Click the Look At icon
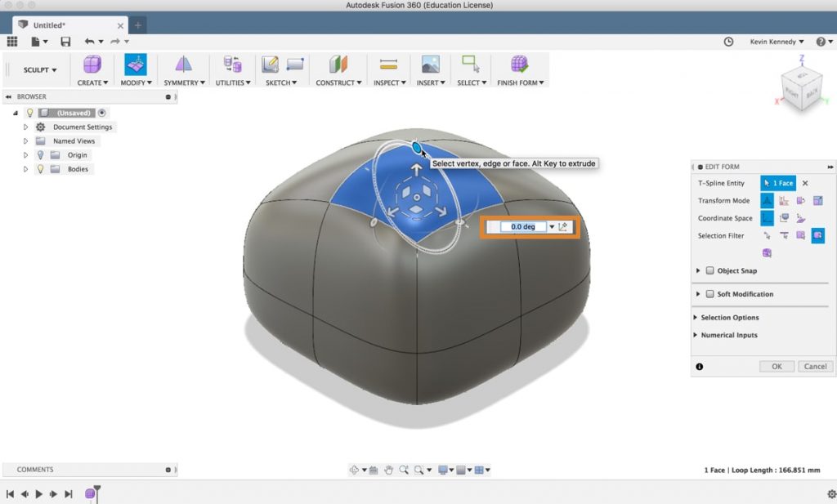The width and height of the screenshot is (837, 504). [x=373, y=470]
